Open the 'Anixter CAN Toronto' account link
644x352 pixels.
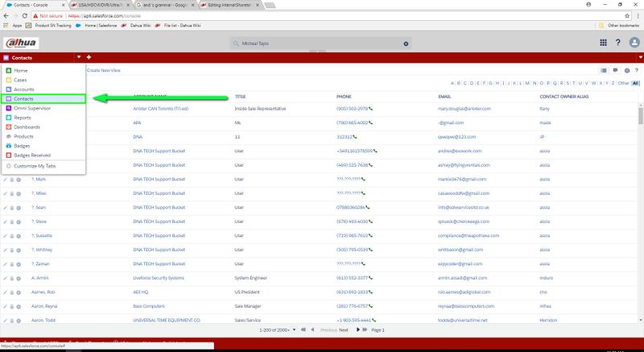(x=160, y=109)
